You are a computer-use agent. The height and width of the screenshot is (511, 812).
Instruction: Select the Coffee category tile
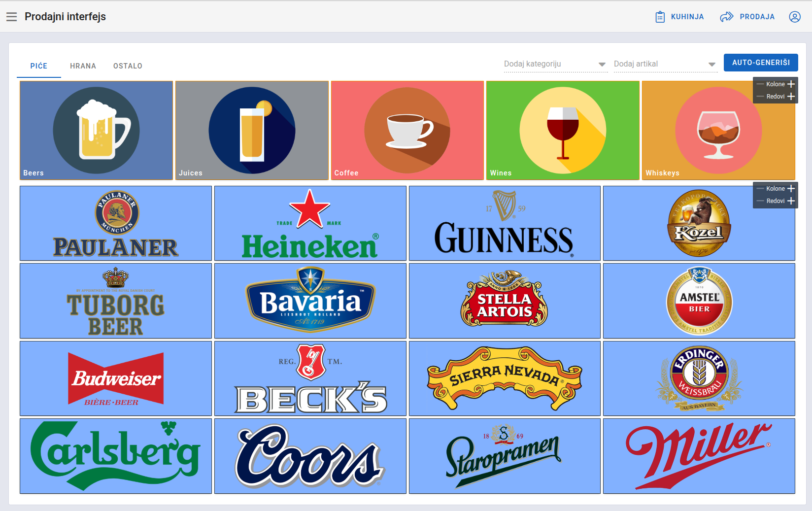click(x=407, y=131)
